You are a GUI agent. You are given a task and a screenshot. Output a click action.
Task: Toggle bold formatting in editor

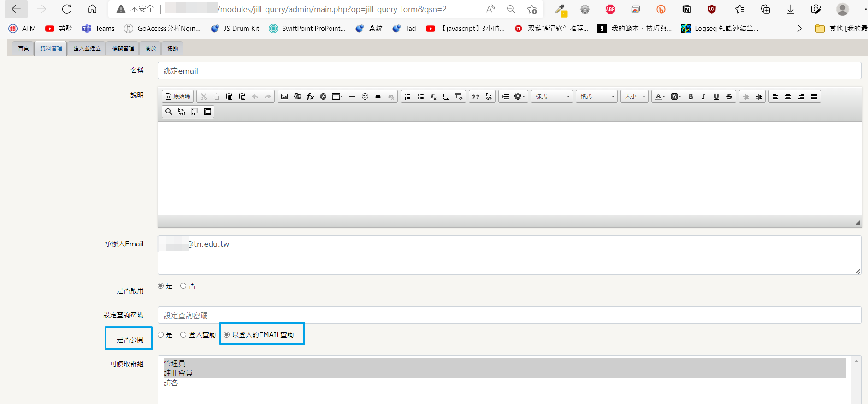pyautogui.click(x=691, y=96)
